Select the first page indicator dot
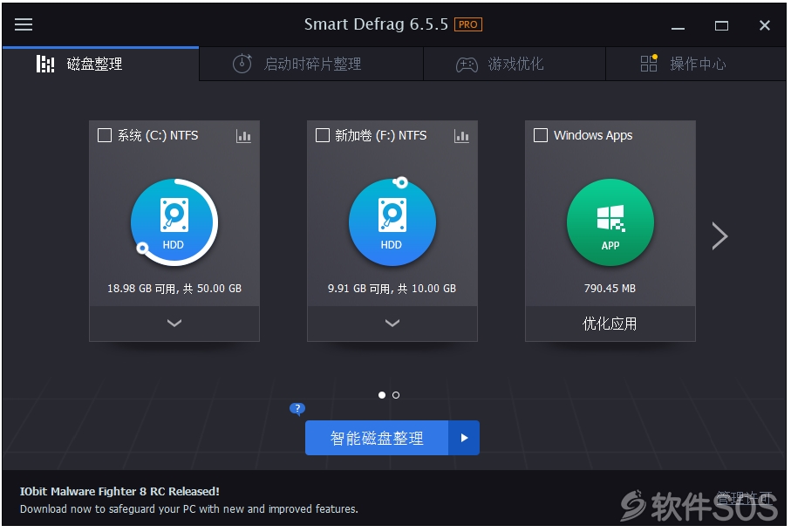This screenshot has width=791, height=532. (x=382, y=395)
